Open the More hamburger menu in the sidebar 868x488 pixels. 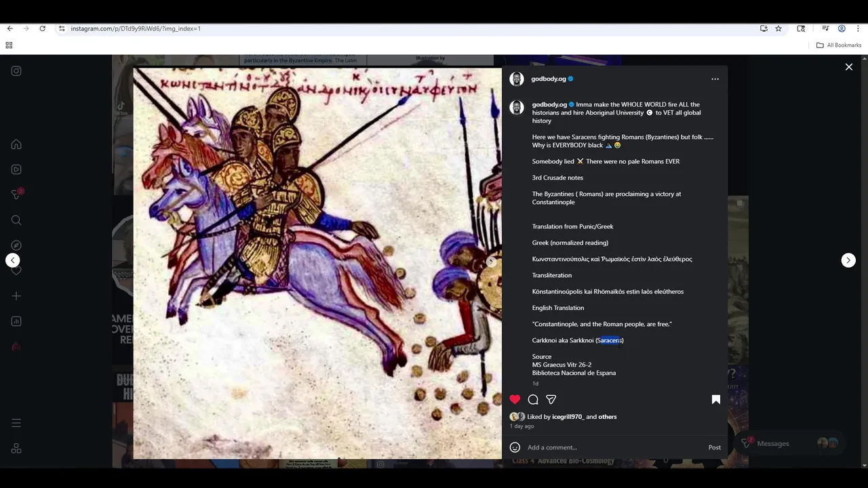tap(16, 423)
